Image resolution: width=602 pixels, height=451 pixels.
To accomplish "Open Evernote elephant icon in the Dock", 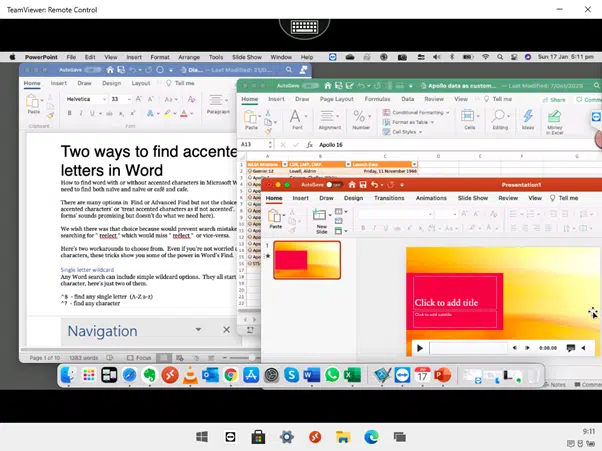I will point(149,375).
